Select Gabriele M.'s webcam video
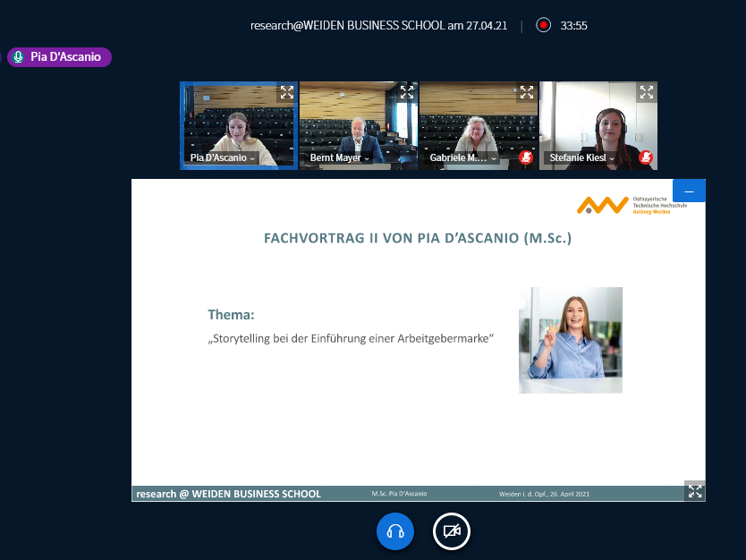Screen dimensions: 746x560 click(x=479, y=125)
